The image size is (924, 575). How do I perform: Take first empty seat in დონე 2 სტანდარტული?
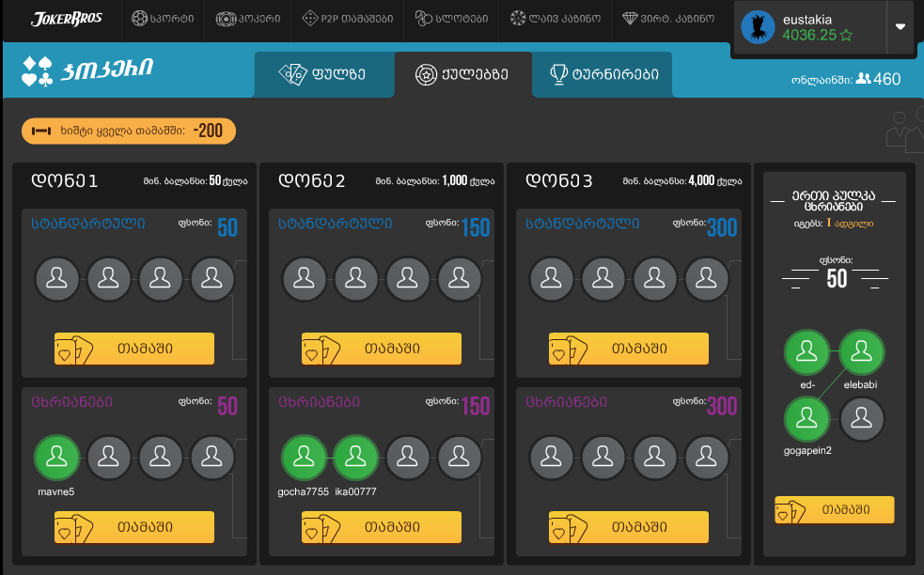[304, 278]
